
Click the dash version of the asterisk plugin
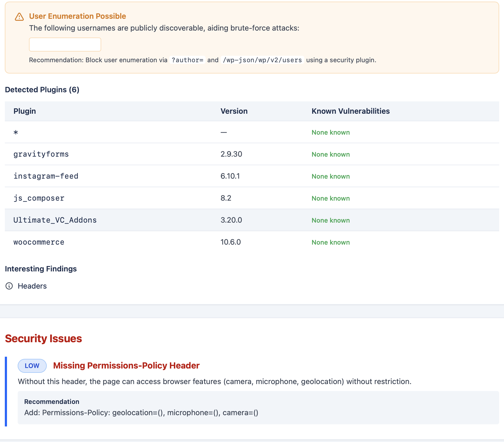[224, 132]
